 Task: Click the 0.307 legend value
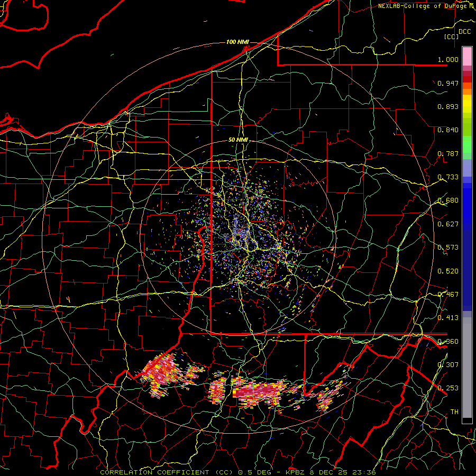click(448, 365)
